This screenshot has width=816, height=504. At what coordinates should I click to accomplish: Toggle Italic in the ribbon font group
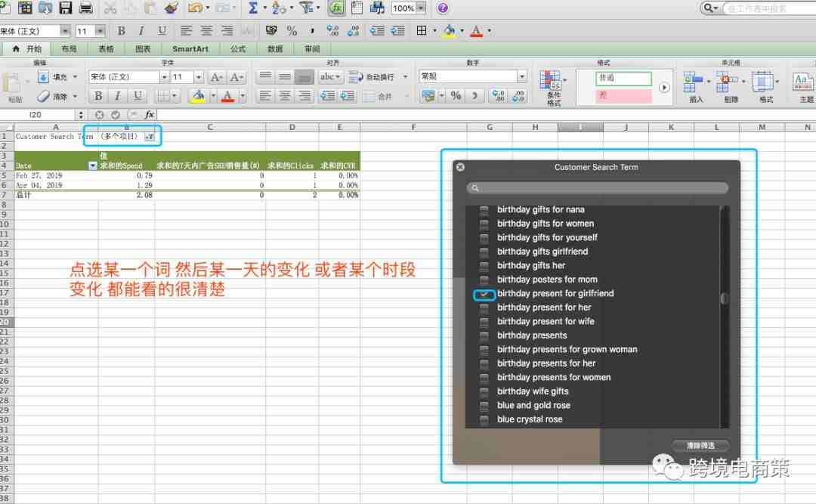118,96
